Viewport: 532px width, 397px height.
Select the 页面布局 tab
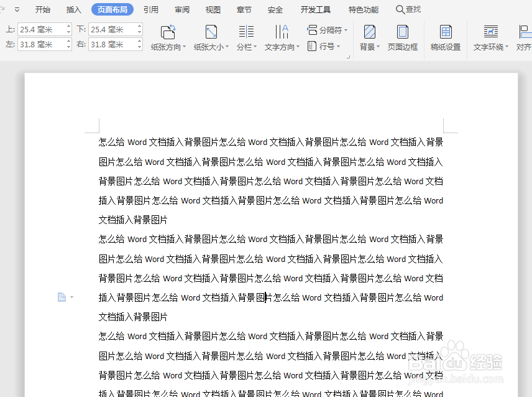pos(112,9)
